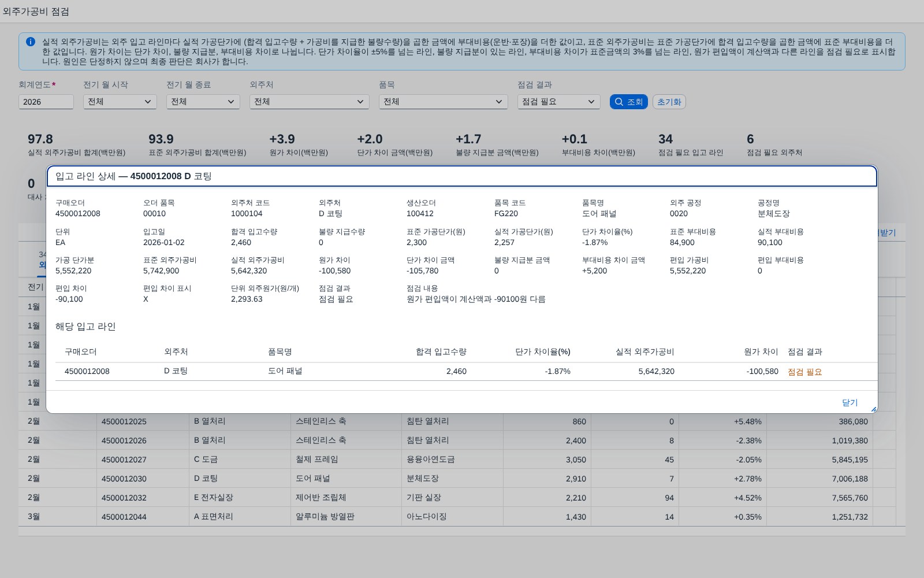Expand the 외주처 filter dropdown
The height and width of the screenshot is (578, 924).
310,102
